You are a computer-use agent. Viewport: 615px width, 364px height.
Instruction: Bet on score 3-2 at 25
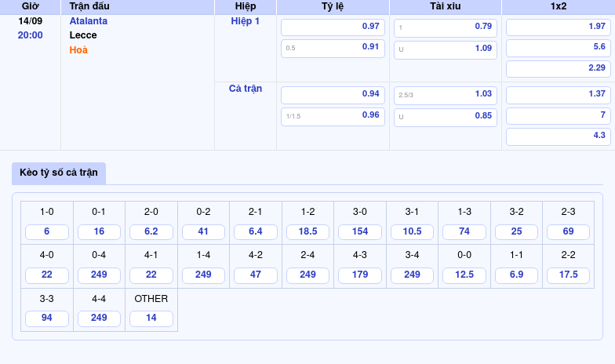click(x=516, y=232)
